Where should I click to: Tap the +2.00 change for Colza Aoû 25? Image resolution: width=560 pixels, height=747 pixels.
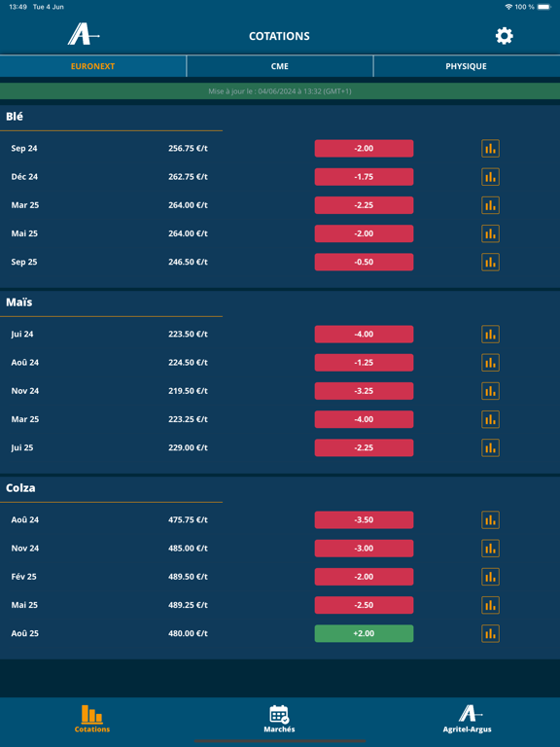[x=364, y=633]
